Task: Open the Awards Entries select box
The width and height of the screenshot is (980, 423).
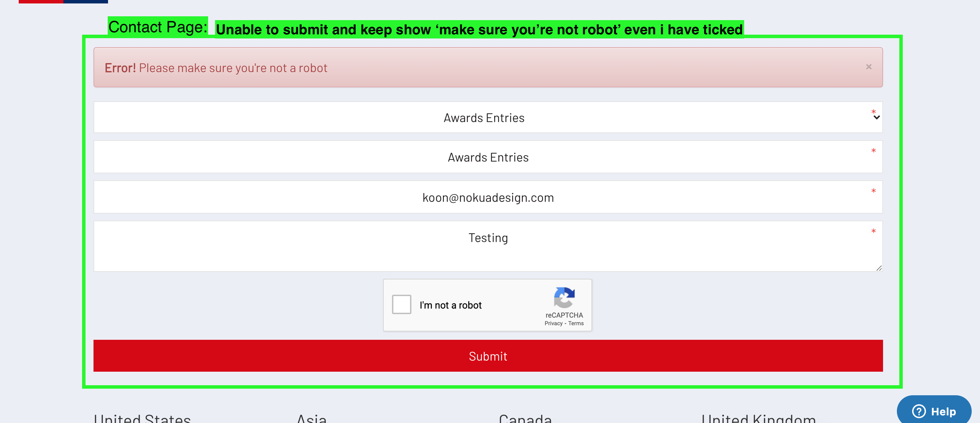Action: tap(484, 118)
